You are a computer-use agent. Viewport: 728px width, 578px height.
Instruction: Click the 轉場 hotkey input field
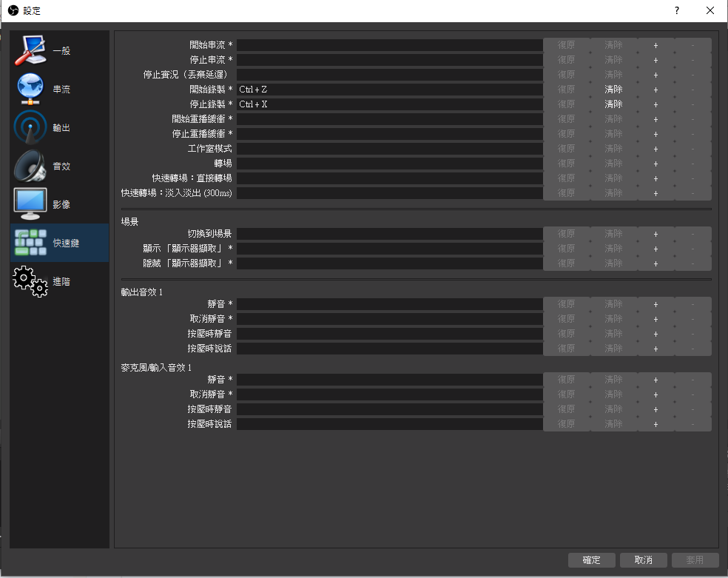(x=390, y=164)
